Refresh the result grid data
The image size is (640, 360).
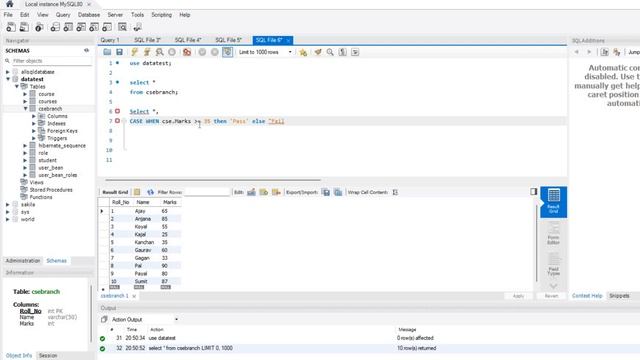click(x=150, y=192)
